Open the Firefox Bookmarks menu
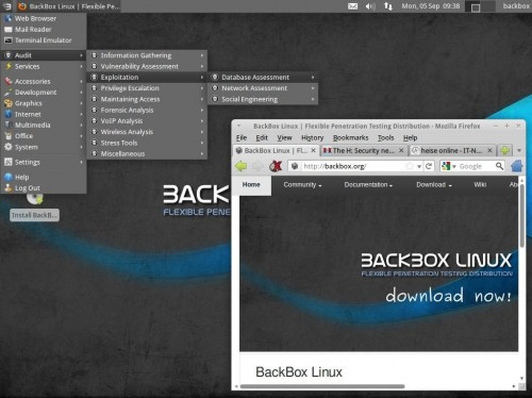532x398 pixels. (x=351, y=138)
